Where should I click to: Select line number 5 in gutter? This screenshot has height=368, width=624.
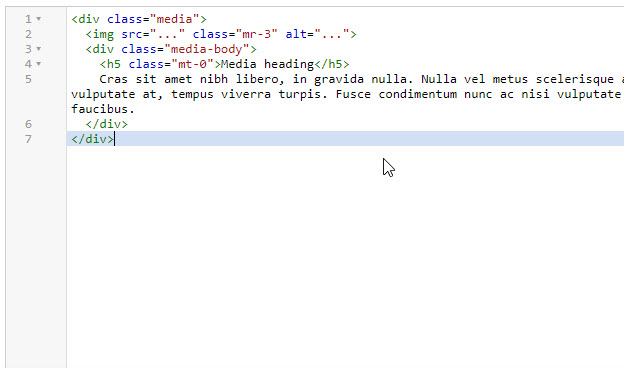tap(28, 79)
